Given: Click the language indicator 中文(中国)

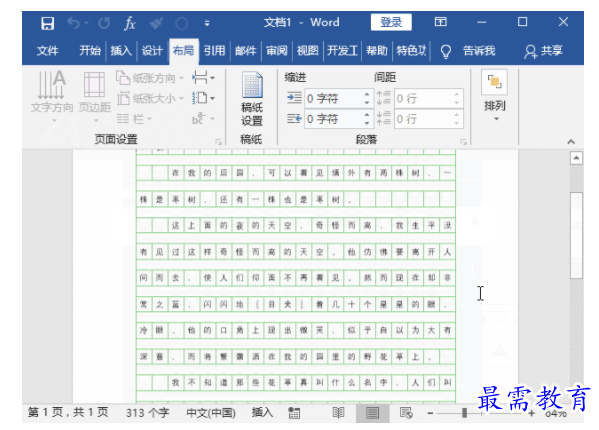Looking at the screenshot, I should [211, 412].
